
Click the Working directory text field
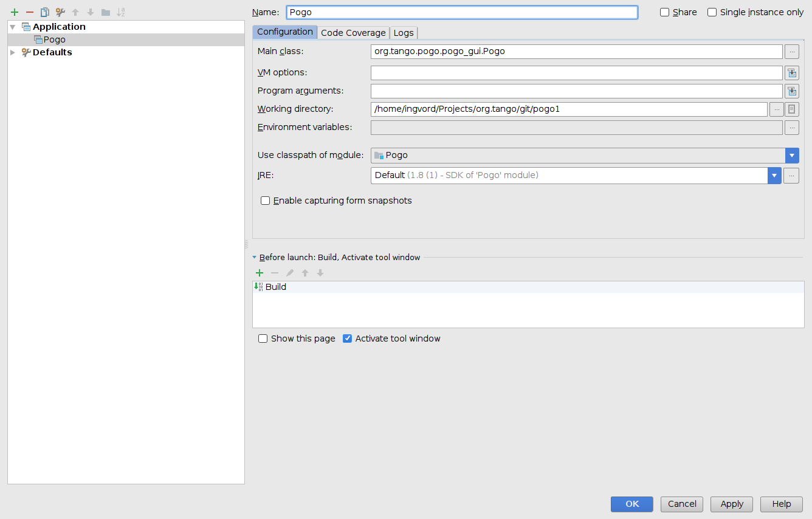pyautogui.click(x=569, y=109)
